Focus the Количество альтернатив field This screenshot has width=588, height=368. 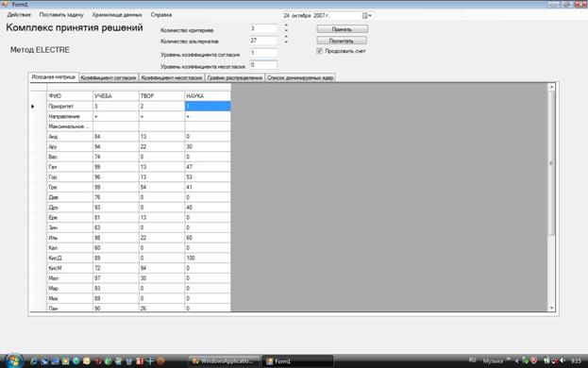click(x=263, y=41)
